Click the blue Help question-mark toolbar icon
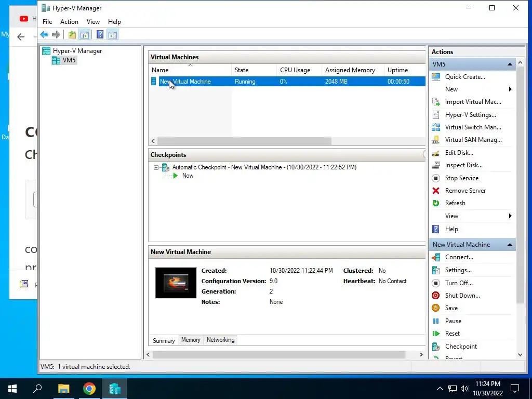Screen dimensions: 532x399 coord(100,35)
